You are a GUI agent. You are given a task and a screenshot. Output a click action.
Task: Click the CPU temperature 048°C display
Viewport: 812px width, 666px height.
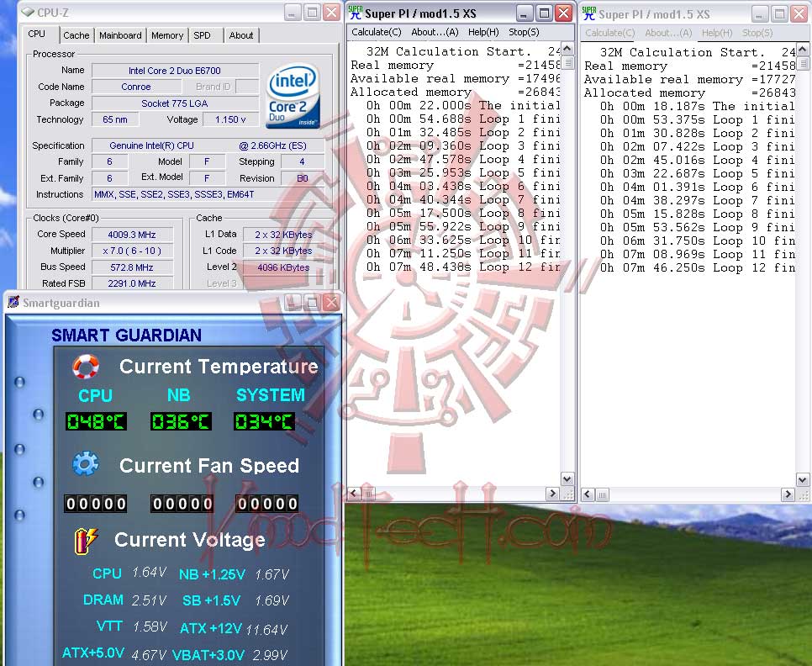[x=96, y=421]
